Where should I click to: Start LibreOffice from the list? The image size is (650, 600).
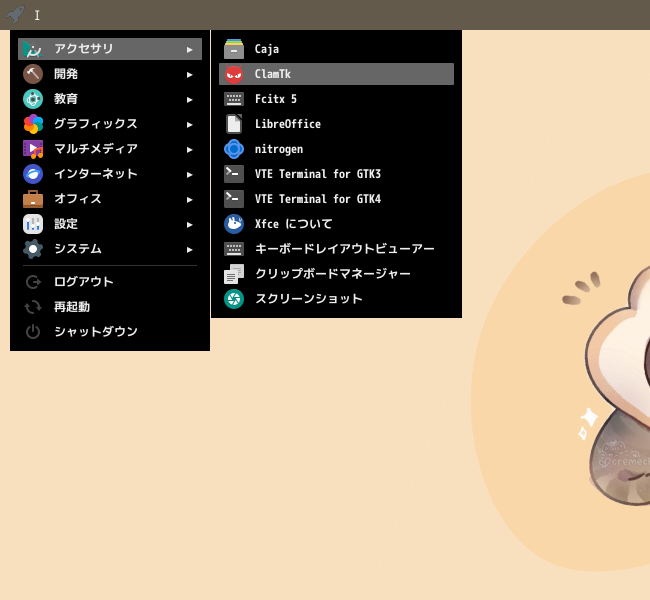click(336, 124)
